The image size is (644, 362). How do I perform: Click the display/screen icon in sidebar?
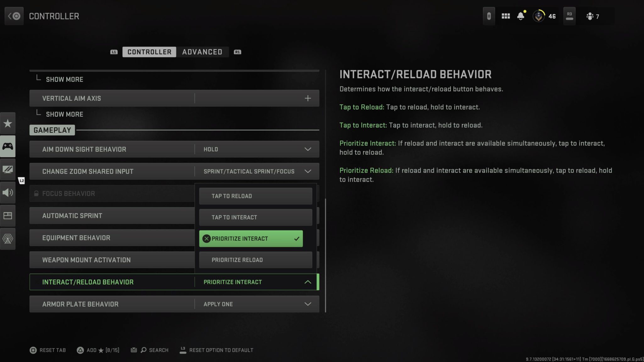[x=8, y=169]
